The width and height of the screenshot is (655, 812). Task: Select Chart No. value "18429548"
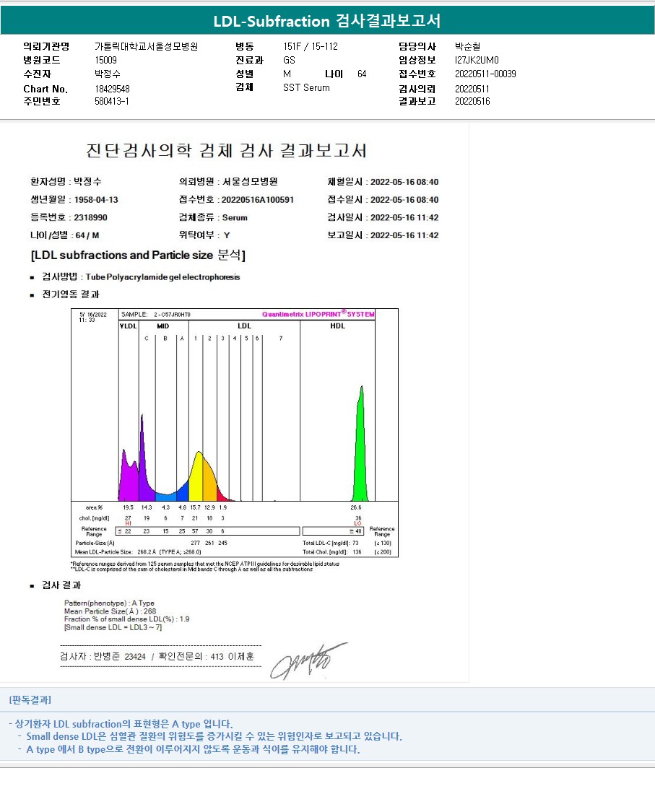coord(112,89)
